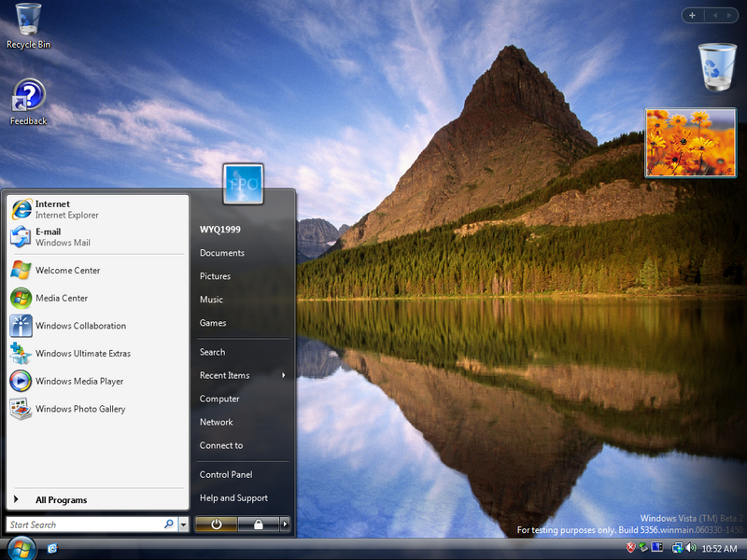
Task: Open shutdown options arrow beside lock button
Action: tap(285, 525)
